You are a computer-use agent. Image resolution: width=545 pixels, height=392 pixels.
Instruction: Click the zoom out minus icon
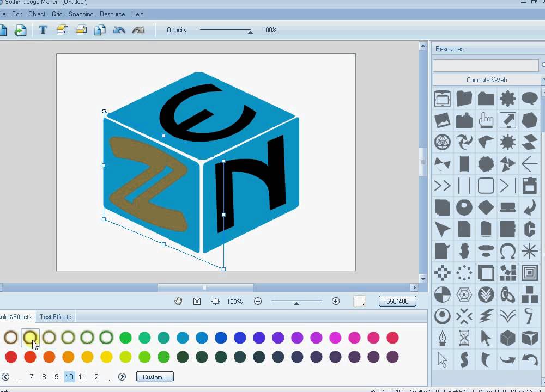click(x=258, y=302)
